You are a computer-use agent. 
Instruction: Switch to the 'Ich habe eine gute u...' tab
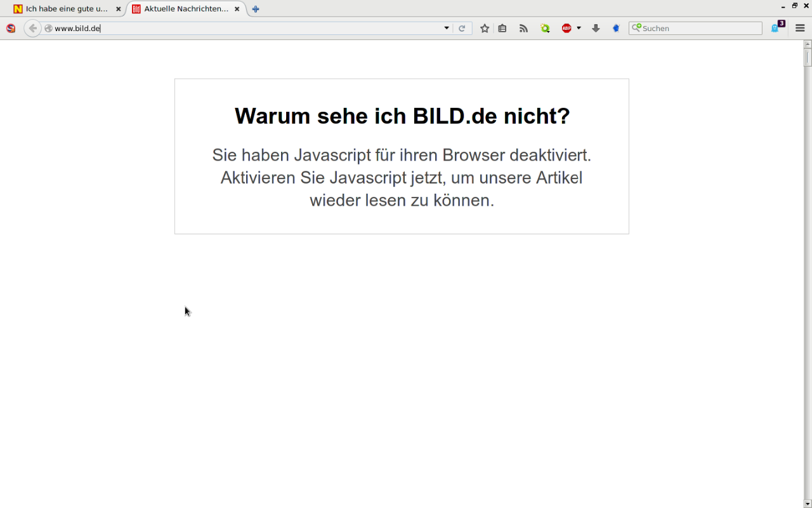67,9
